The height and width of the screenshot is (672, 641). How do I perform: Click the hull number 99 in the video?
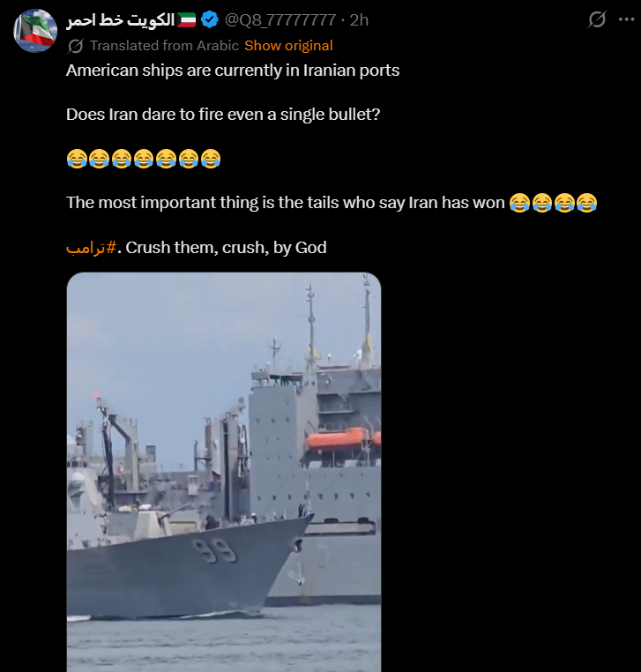(x=213, y=550)
